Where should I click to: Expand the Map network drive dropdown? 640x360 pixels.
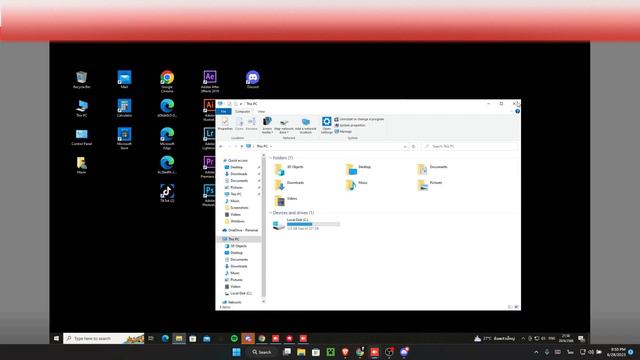(x=284, y=132)
